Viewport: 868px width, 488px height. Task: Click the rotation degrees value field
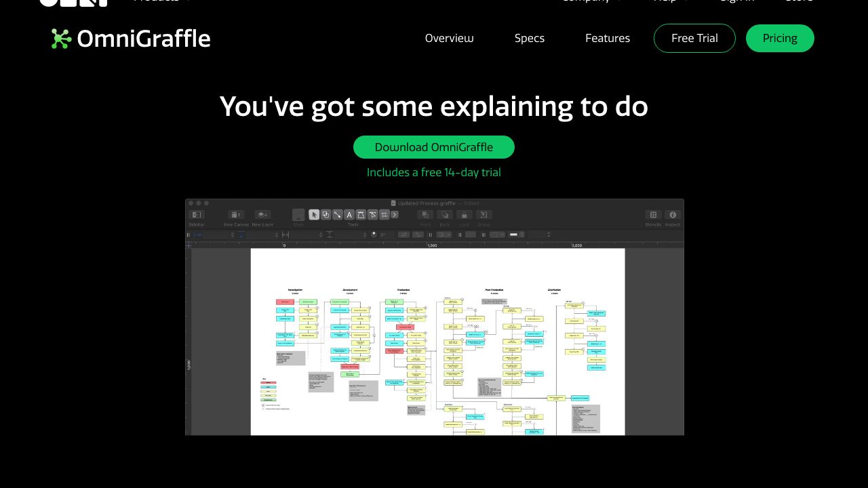384,235
